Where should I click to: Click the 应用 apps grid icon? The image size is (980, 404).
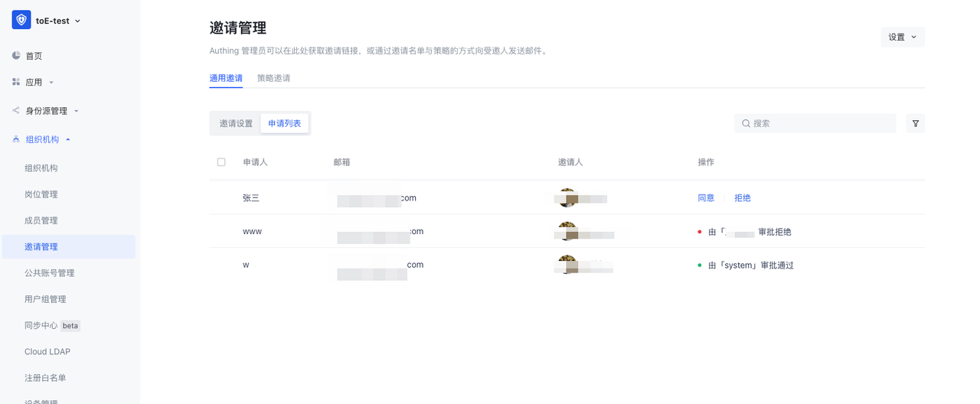16,82
